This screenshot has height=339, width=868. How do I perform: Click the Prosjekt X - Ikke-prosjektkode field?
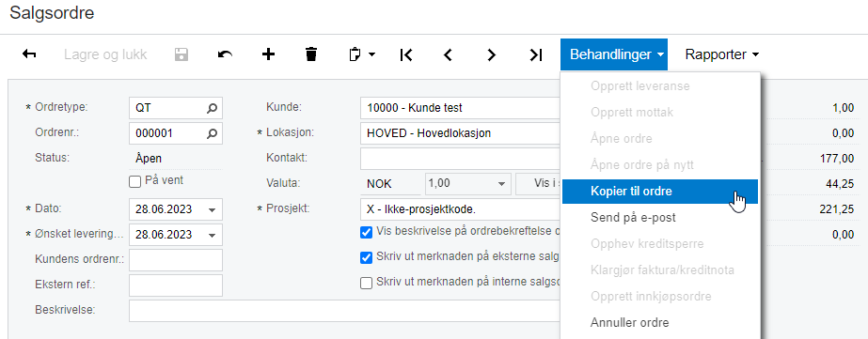(461, 209)
